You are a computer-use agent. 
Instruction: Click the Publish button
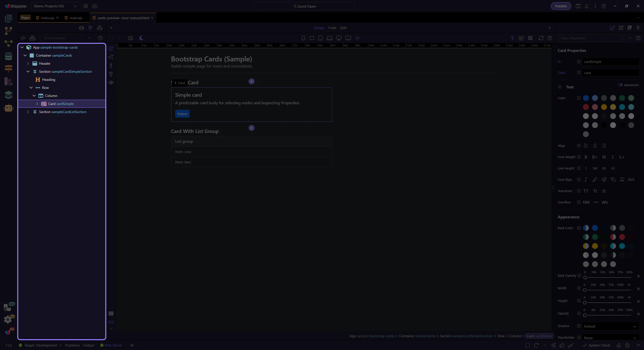[x=561, y=6]
